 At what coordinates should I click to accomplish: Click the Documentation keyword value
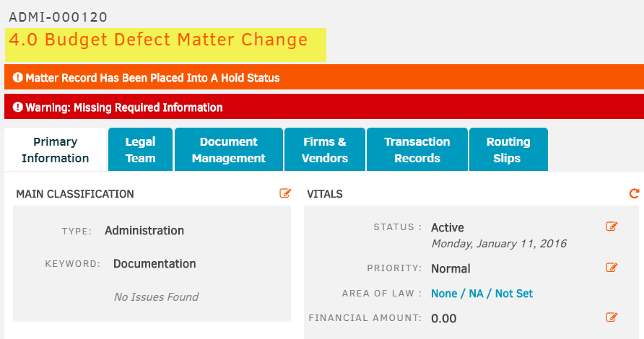coord(155,263)
